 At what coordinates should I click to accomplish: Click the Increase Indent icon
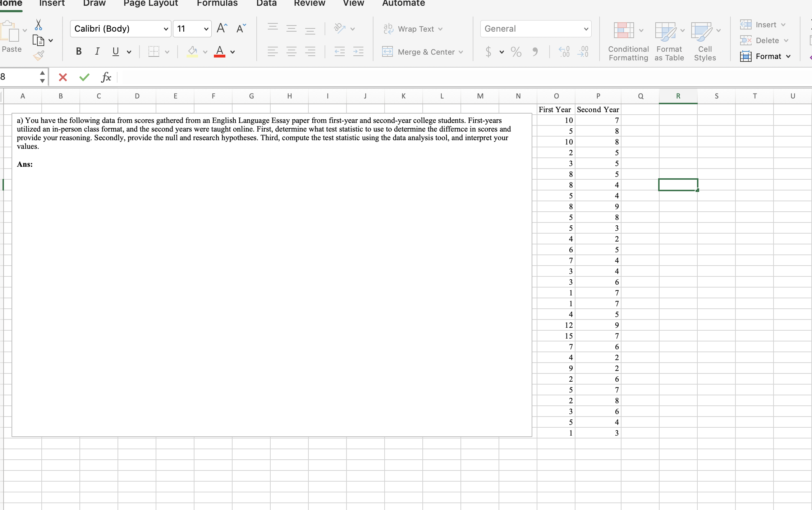358,52
